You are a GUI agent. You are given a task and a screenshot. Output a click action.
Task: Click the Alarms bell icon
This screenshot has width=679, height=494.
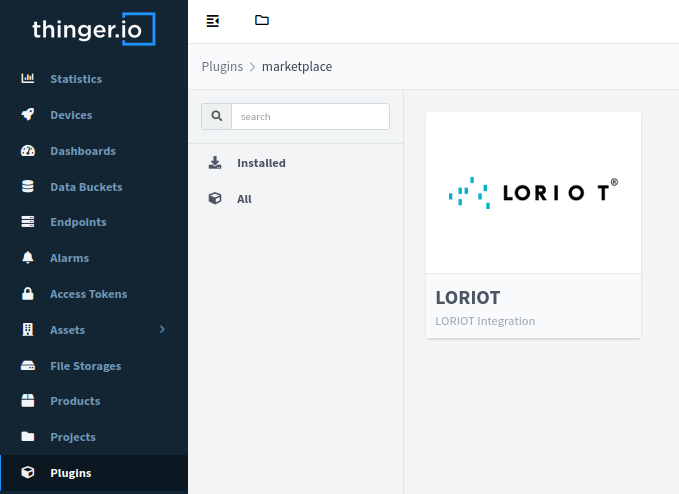[28, 258]
